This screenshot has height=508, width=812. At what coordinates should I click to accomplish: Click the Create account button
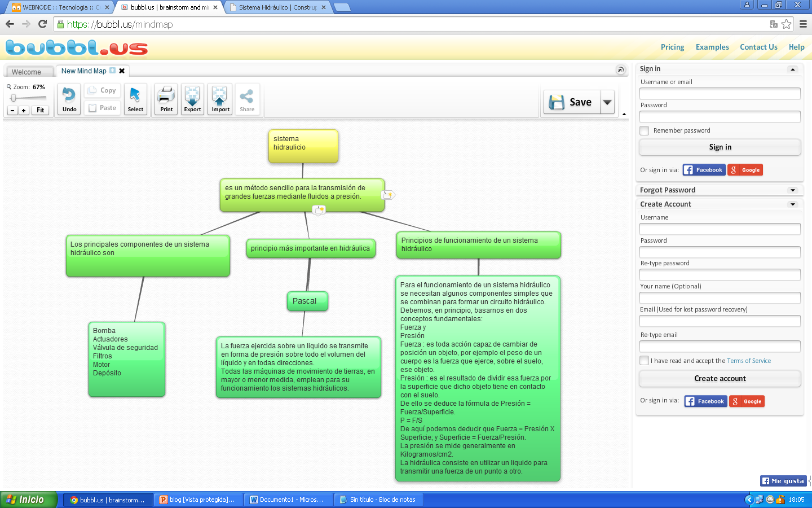pos(720,379)
